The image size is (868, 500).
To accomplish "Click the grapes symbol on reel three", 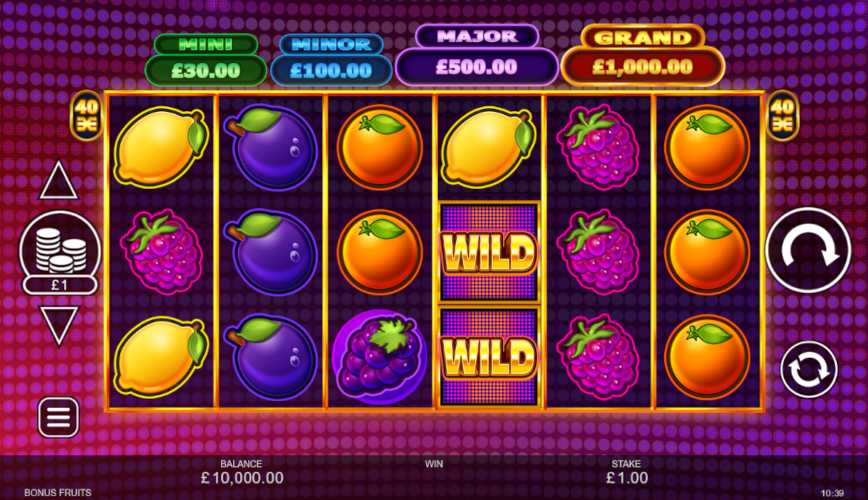I will [379, 357].
